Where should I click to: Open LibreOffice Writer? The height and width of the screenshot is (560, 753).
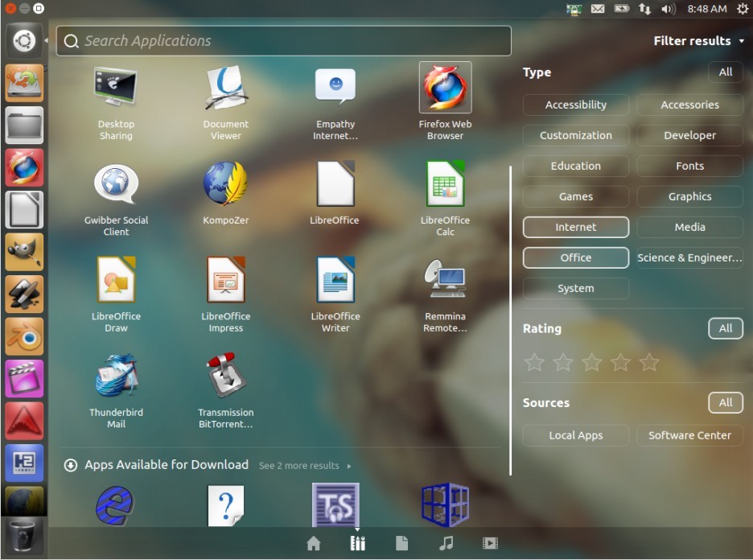(335, 295)
